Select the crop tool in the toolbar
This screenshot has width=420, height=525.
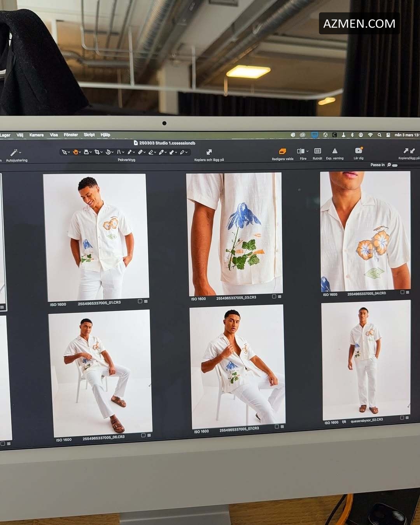point(97,152)
